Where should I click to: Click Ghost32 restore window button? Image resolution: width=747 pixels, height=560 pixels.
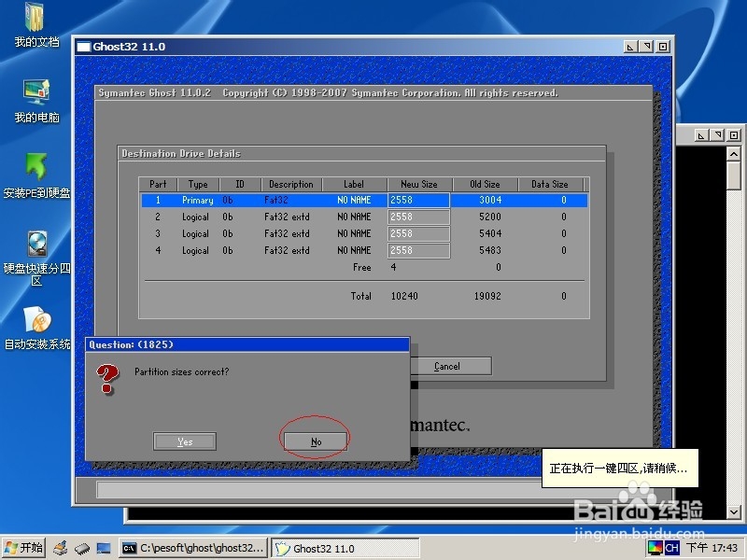click(x=646, y=47)
